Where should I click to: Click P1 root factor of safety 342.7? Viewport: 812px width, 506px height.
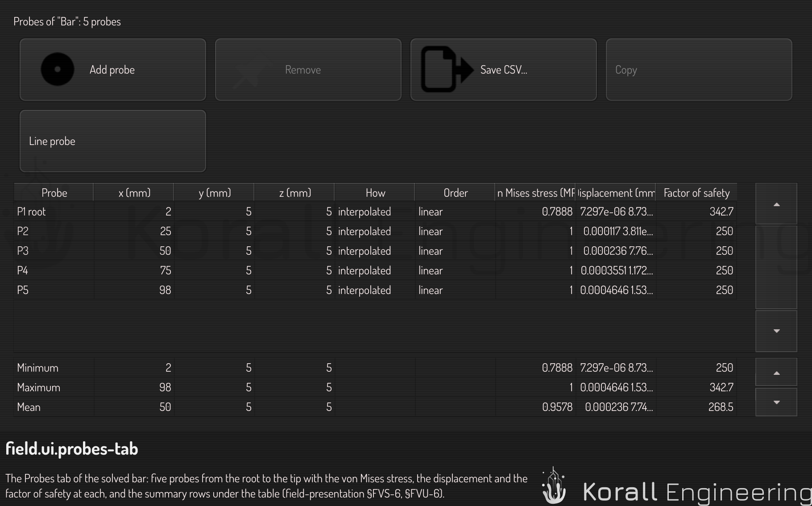696,212
